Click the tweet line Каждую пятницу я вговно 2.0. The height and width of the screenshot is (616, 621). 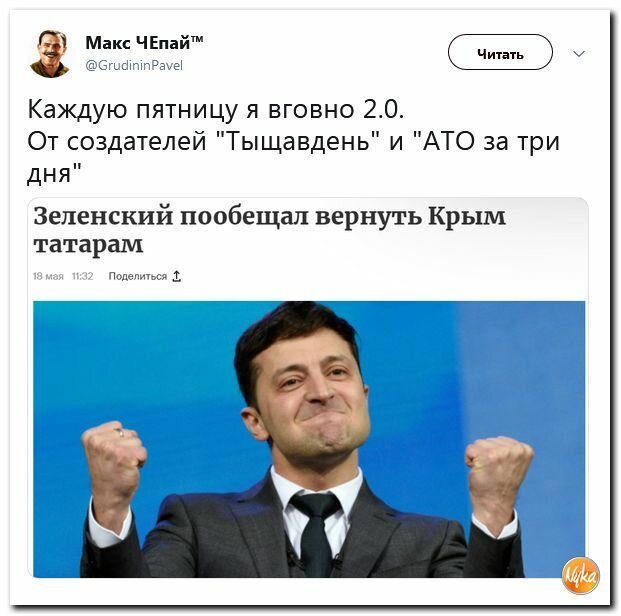tap(216, 109)
